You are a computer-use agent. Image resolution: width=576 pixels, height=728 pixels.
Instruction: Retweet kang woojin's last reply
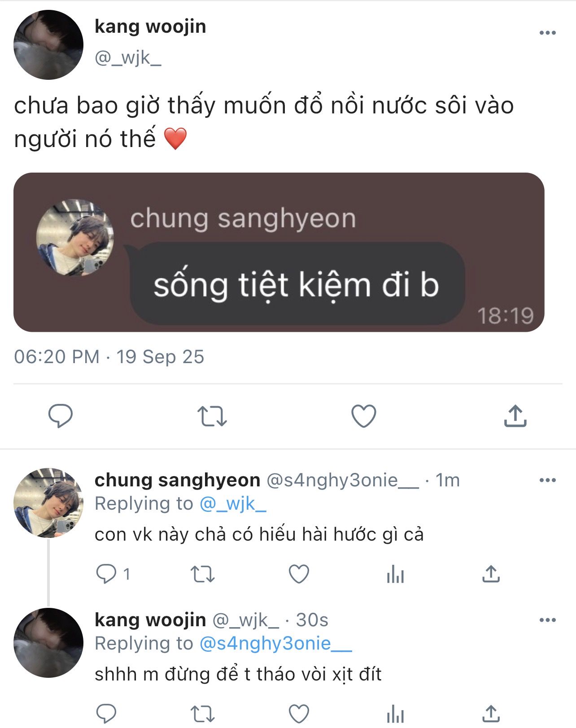point(203,713)
